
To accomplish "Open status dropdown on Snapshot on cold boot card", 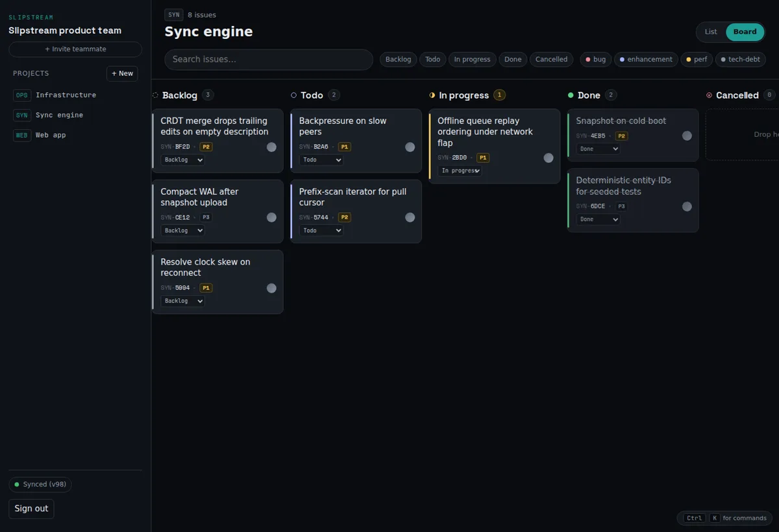I will 598,149.
